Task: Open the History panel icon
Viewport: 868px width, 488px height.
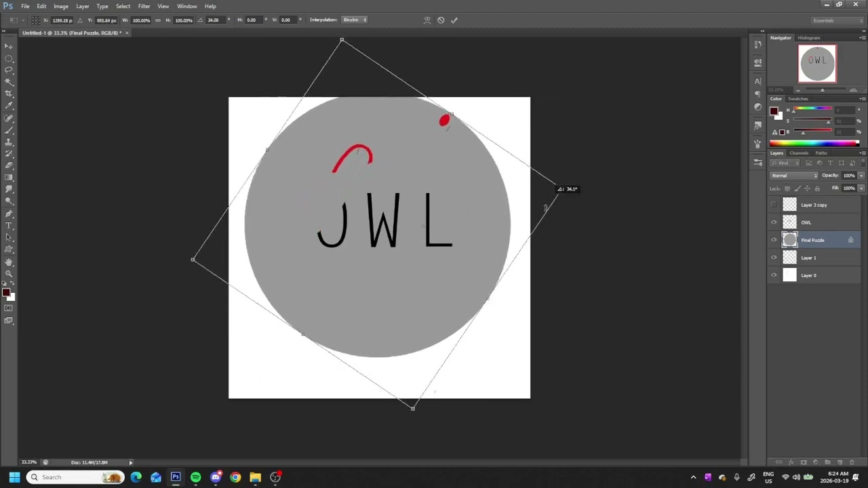Action: tap(758, 45)
